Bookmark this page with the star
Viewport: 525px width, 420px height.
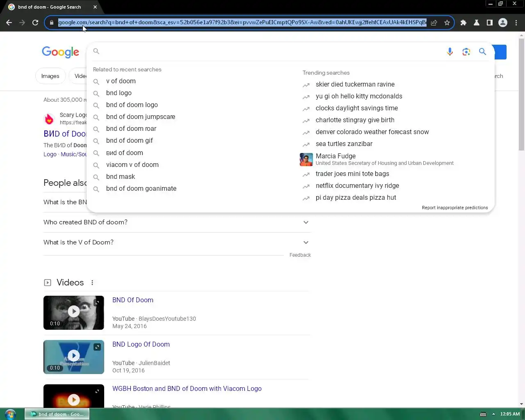click(447, 23)
